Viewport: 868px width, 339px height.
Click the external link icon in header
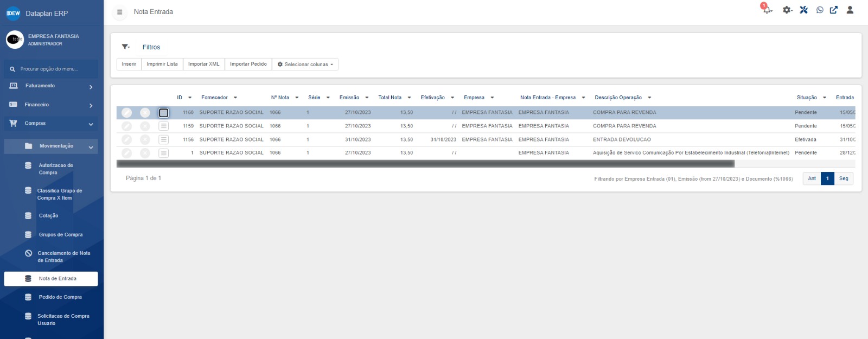click(x=834, y=10)
